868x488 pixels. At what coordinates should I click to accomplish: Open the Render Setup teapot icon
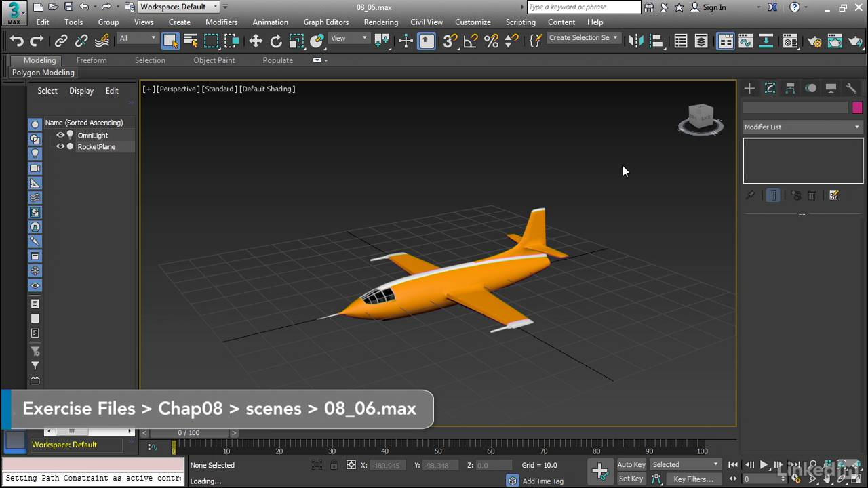pos(814,41)
